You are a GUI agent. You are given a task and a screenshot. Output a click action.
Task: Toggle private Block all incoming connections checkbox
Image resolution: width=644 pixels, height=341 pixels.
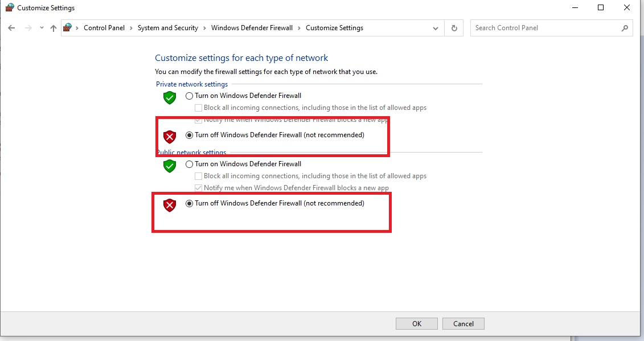click(198, 108)
